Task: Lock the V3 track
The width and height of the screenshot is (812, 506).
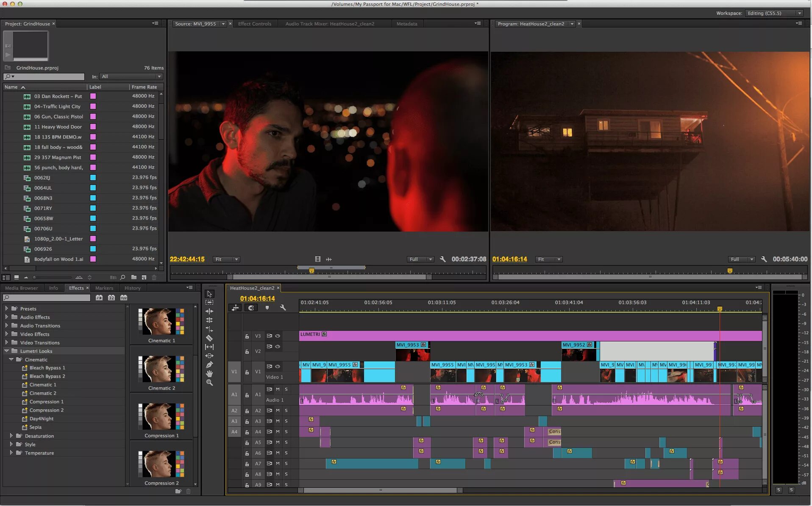Action: point(247,336)
